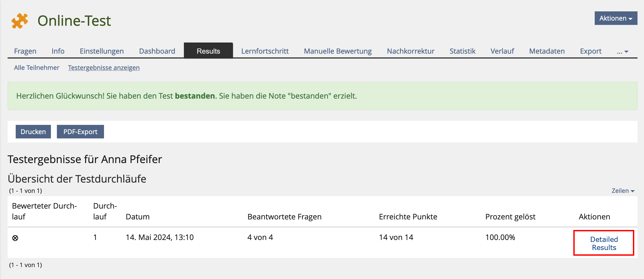This screenshot has height=279, width=644.
Task: Open the Detailed Results link
Action: (x=604, y=243)
